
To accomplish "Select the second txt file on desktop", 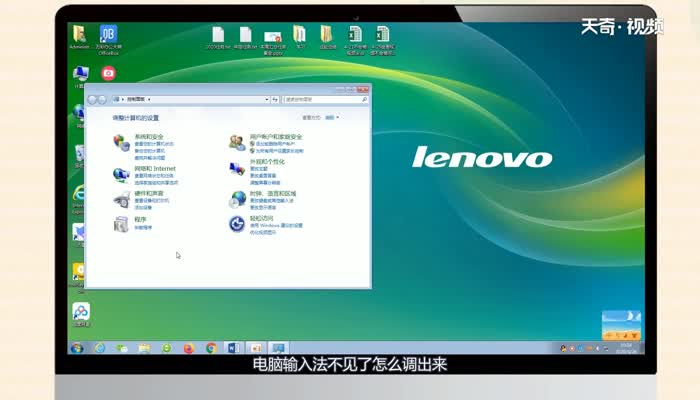I will click(246, 38).
